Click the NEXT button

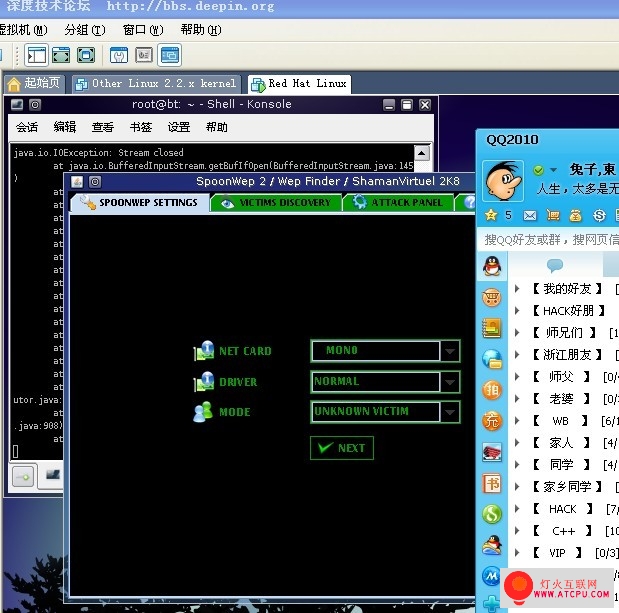(x=342, y=448)
